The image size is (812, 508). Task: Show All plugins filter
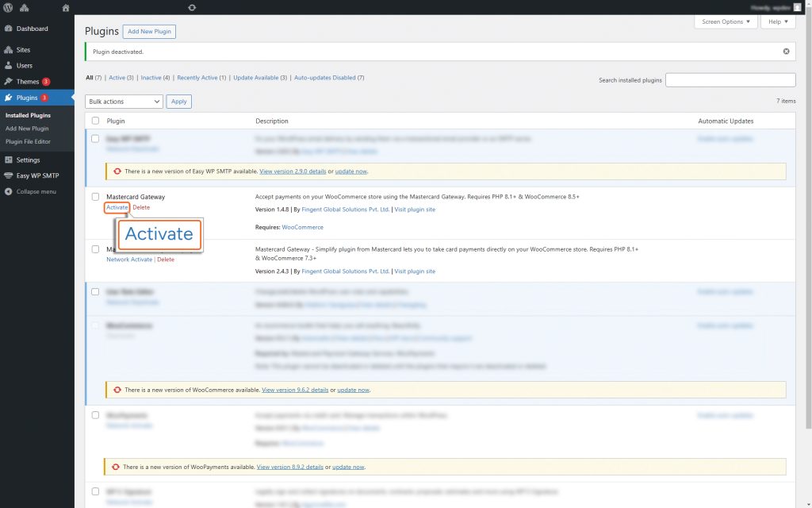(x=90, y=78)
